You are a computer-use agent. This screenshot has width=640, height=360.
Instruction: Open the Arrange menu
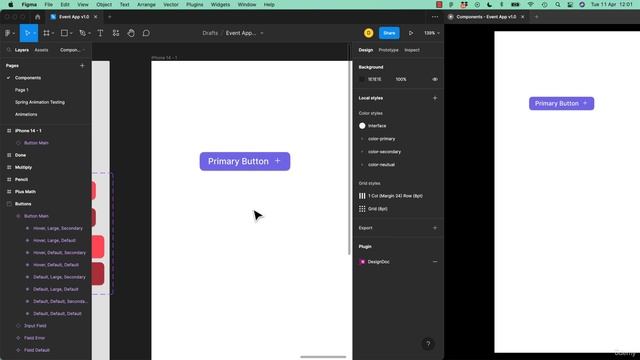(146, 4)
